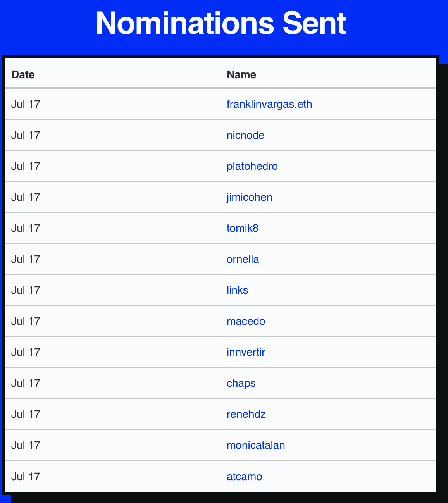Viewport: 448px width, 503px height.
Task: Open the ornella nominee link
Action: tap(243, 259)
